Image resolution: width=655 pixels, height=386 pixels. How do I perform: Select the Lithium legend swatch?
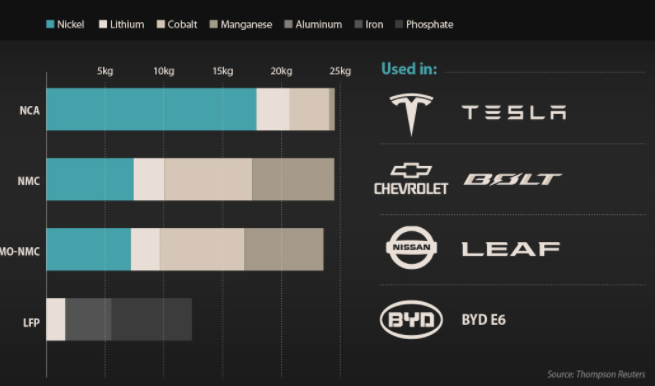point(103,24)
